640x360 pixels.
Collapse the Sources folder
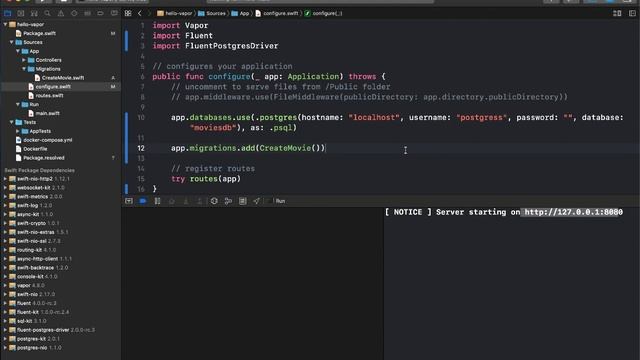11,42
